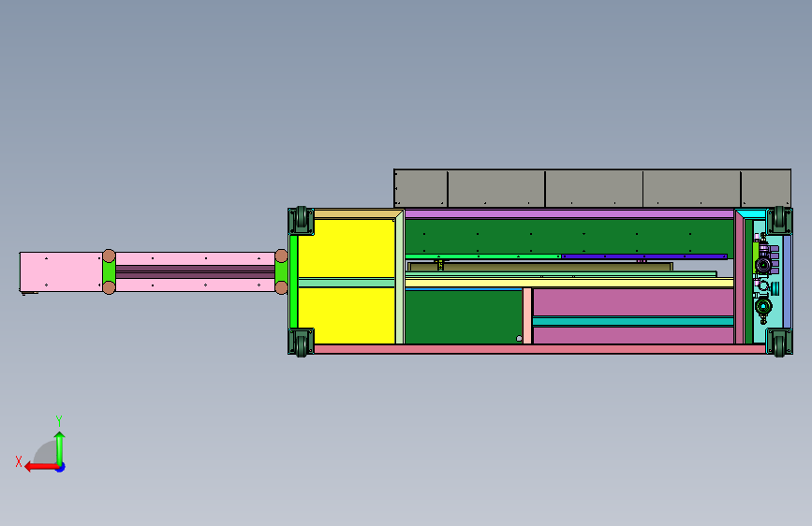
Task: Select the cyan corner piece at the top right
Action: coord(750,213)
